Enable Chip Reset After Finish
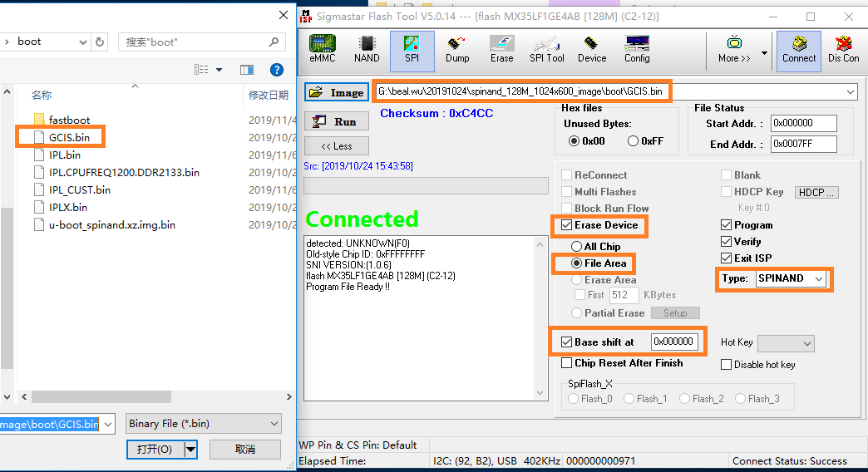Screen dimensions: 868x472 click(567, 363)
